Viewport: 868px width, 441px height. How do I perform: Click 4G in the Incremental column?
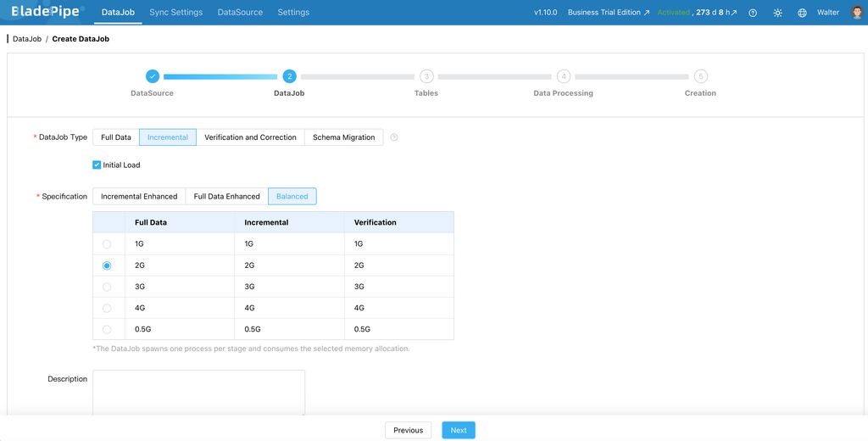(x=250, y=308)
